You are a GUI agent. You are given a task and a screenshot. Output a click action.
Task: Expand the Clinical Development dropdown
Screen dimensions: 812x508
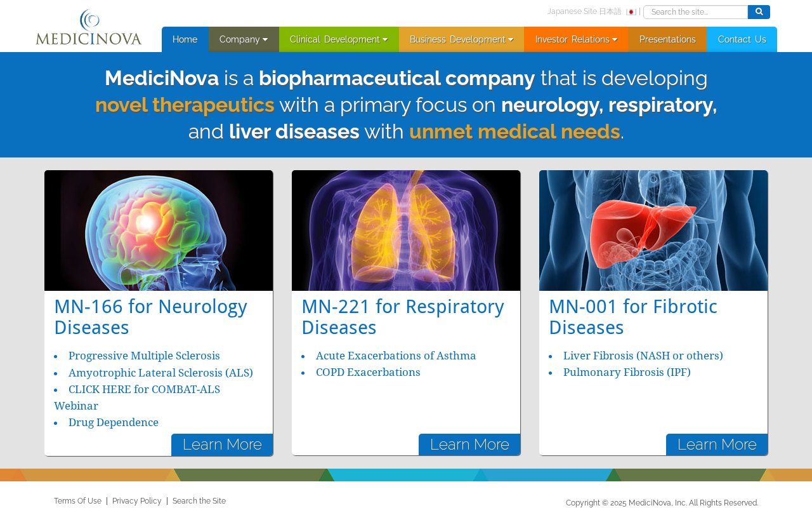click(339, 39)
